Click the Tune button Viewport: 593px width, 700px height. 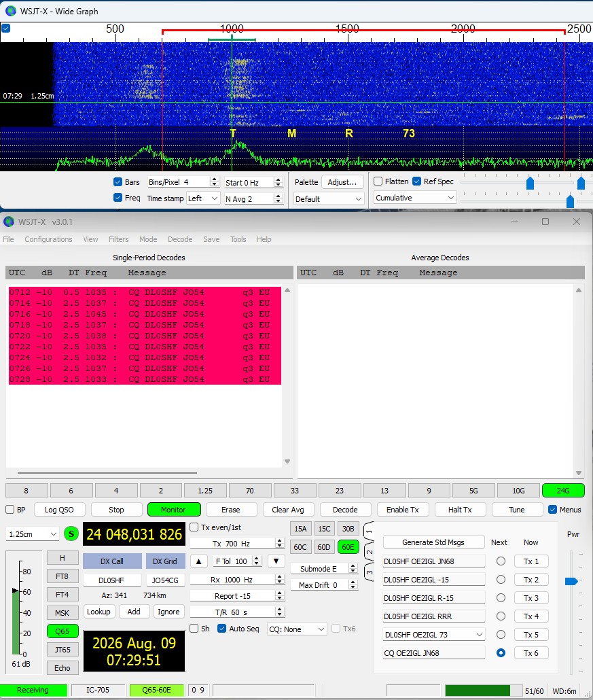click(517, 510)
